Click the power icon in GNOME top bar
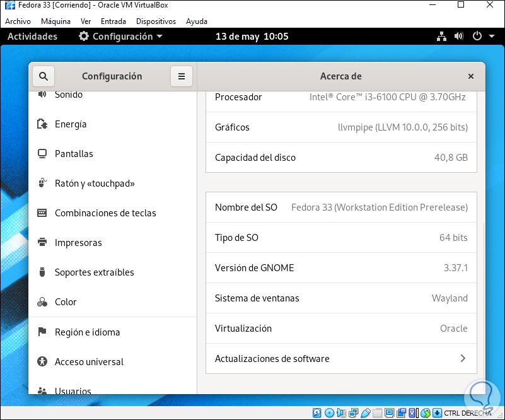Screen dimensions: 505x420 [x=477, y=36]
